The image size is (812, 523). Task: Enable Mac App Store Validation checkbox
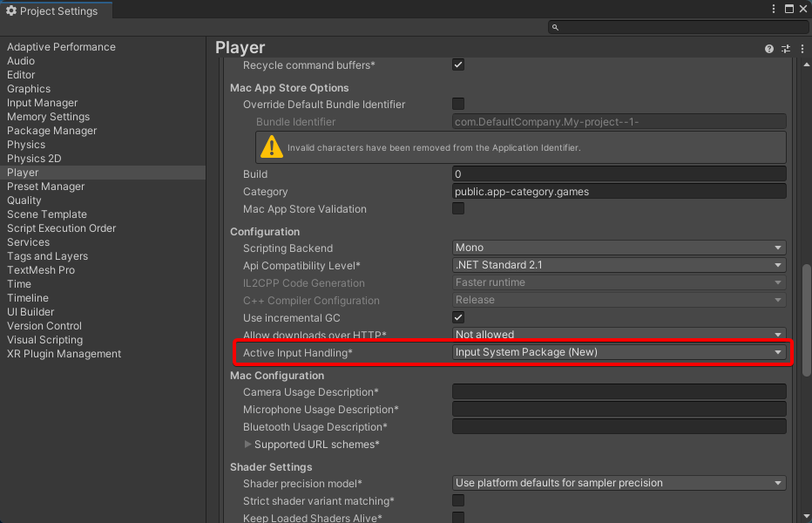[457, 208]
